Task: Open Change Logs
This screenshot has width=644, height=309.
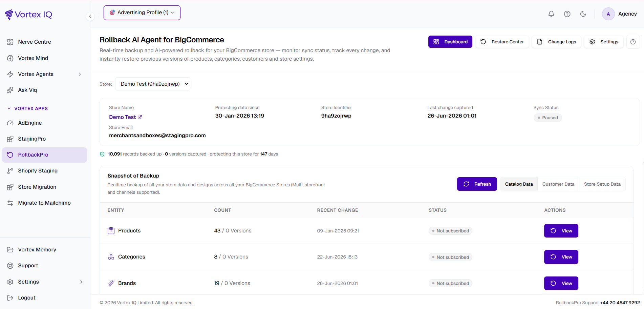Action: pos(557,42)
